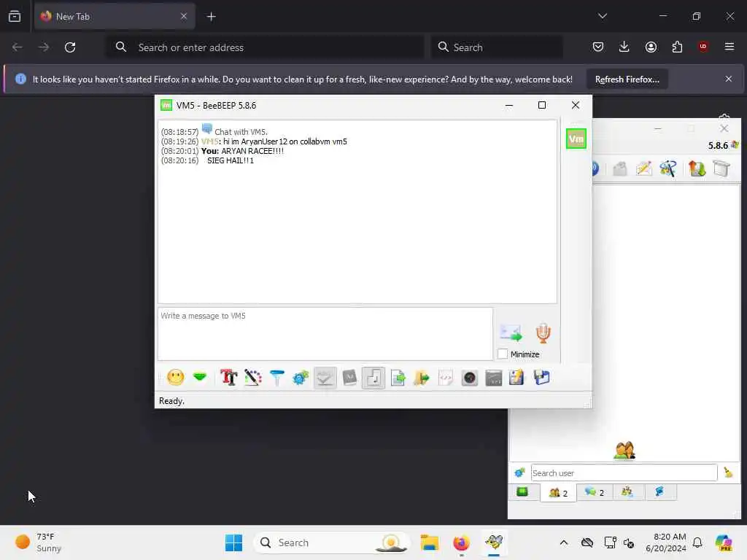Open Firefox account icon
The width and height of the screenshot is (747, 560).
(651, 47)
